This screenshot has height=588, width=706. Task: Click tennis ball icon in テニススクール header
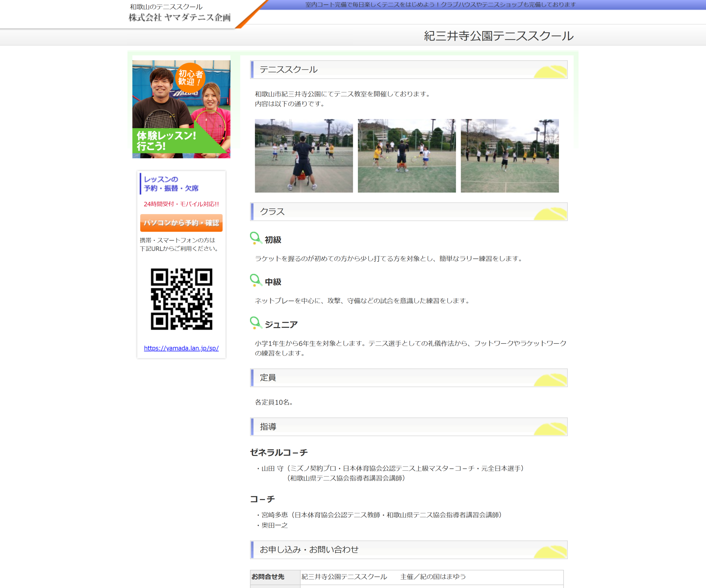click(550, 72)
